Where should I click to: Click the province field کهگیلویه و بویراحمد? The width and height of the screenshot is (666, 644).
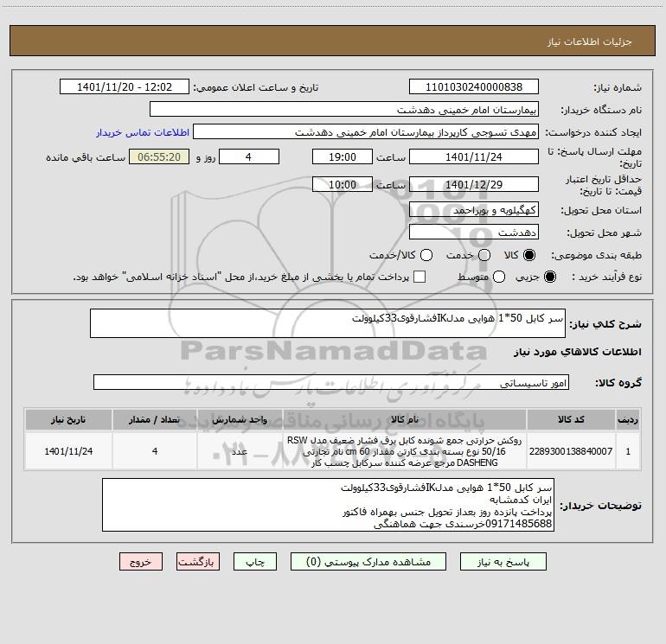474,210
